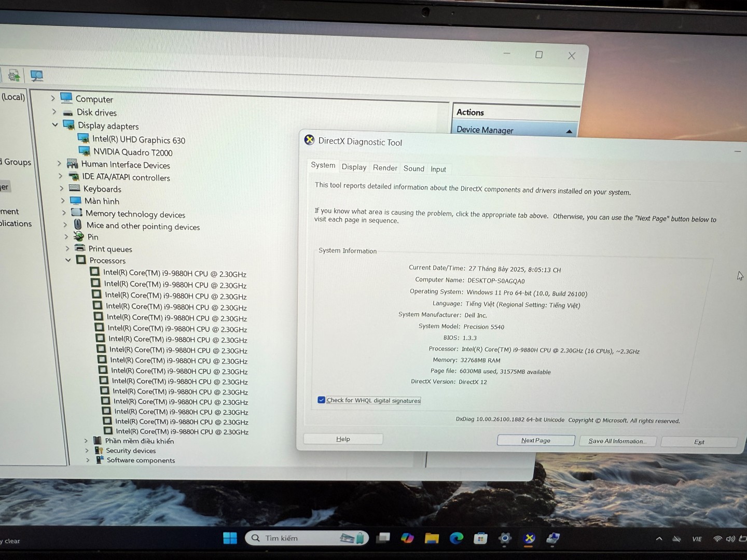This screenshot has height=560, width=747.
Task: Click the Display adapters category icon
Action: 69,124
